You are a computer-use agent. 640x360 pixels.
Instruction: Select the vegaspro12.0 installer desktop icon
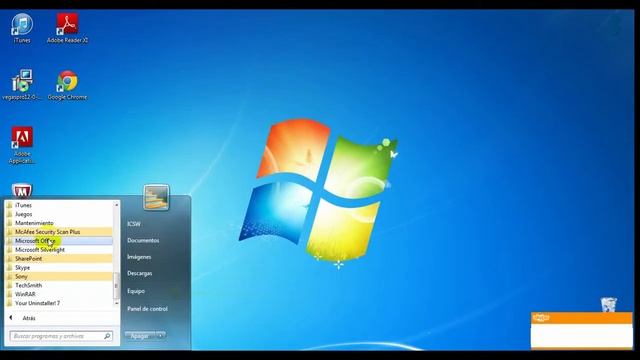click(x=22, y=84)
